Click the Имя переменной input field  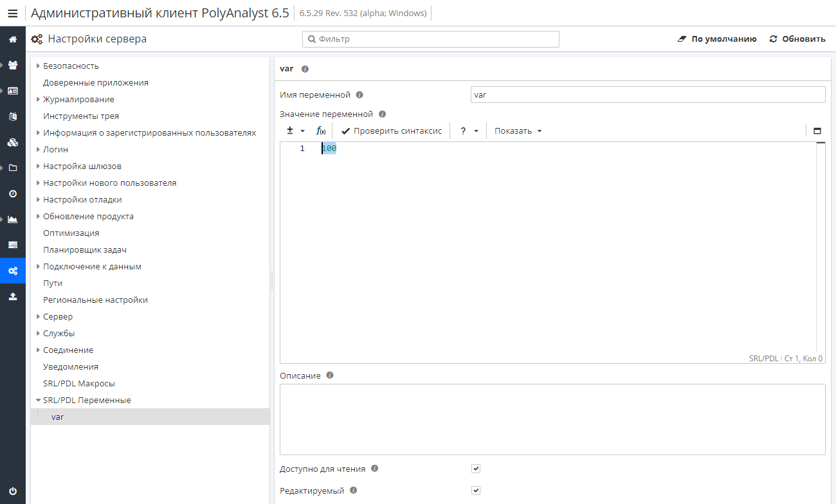[x=648, y=94]
